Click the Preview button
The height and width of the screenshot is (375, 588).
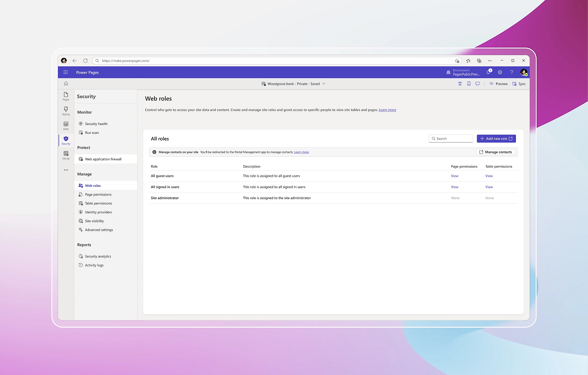tap(498, 84)
